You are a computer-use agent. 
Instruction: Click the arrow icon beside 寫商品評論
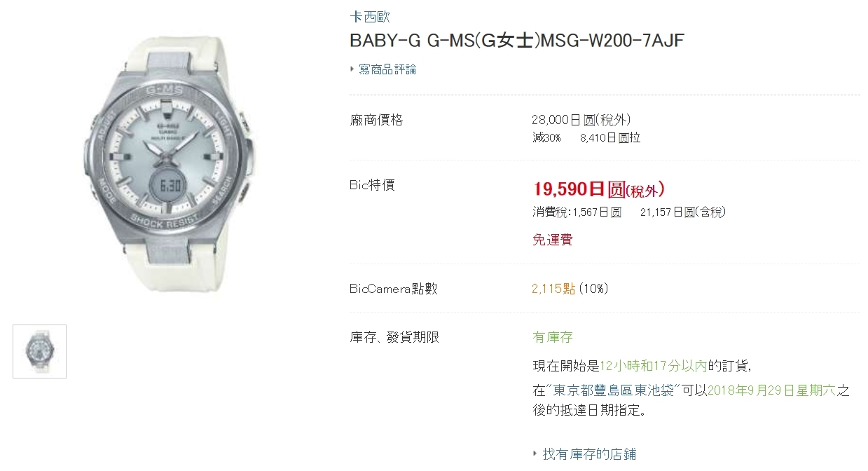tap(352, 69)
